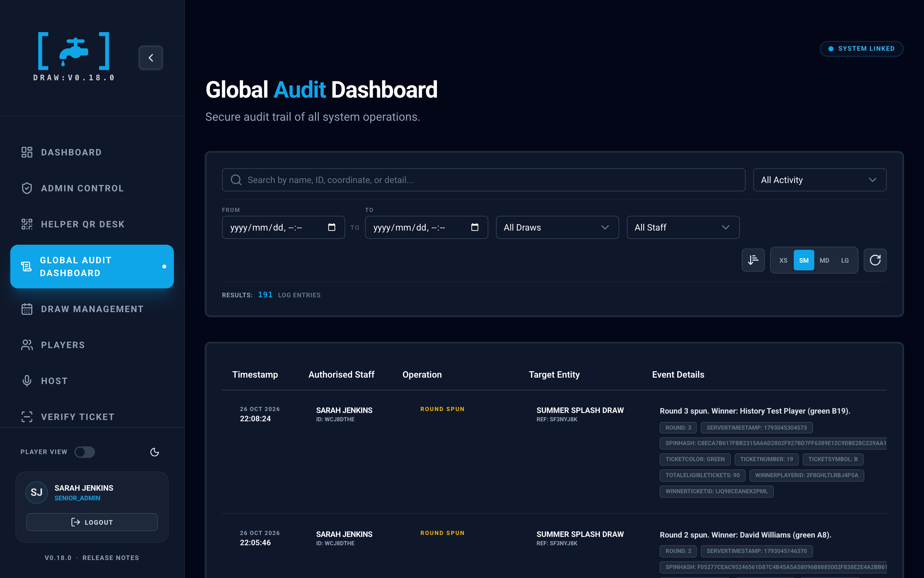Click the FROM date input field
The image size is (924, 578).
coord(283,227)
